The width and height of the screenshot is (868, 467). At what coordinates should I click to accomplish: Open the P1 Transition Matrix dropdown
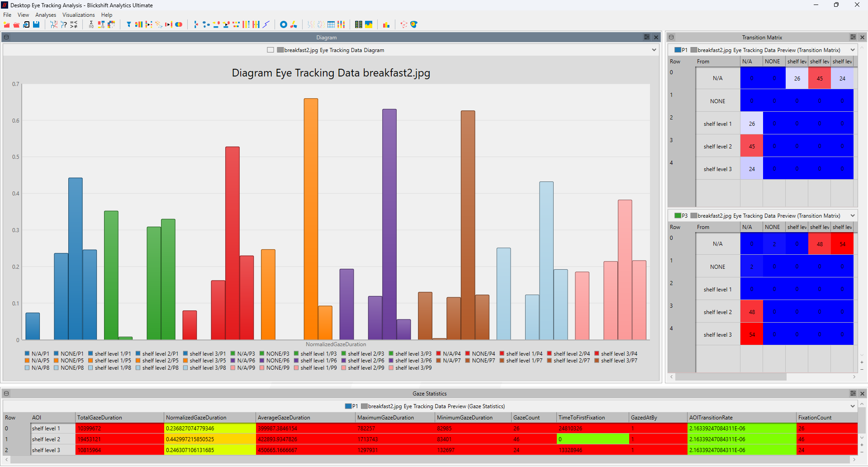click(x=853, y=50)
